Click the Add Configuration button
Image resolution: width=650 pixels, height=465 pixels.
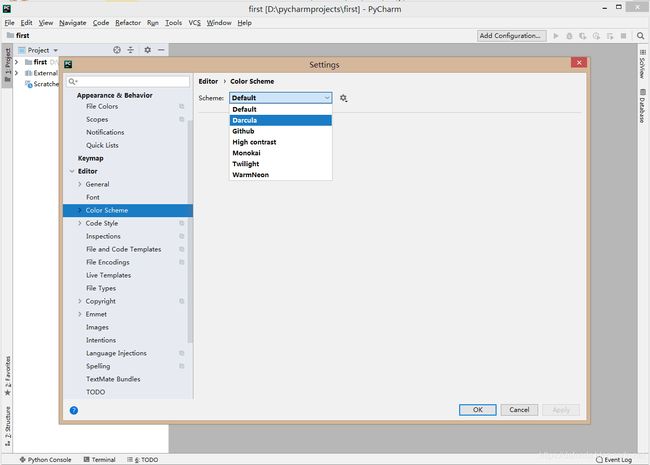point(511,36)
